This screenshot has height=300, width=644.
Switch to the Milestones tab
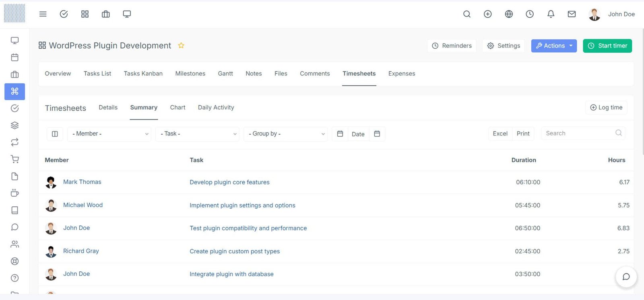(190, 74)
